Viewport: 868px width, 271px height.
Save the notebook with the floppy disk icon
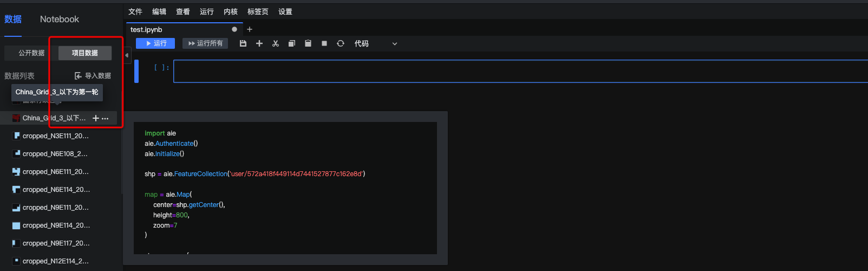tap(243, 43)
